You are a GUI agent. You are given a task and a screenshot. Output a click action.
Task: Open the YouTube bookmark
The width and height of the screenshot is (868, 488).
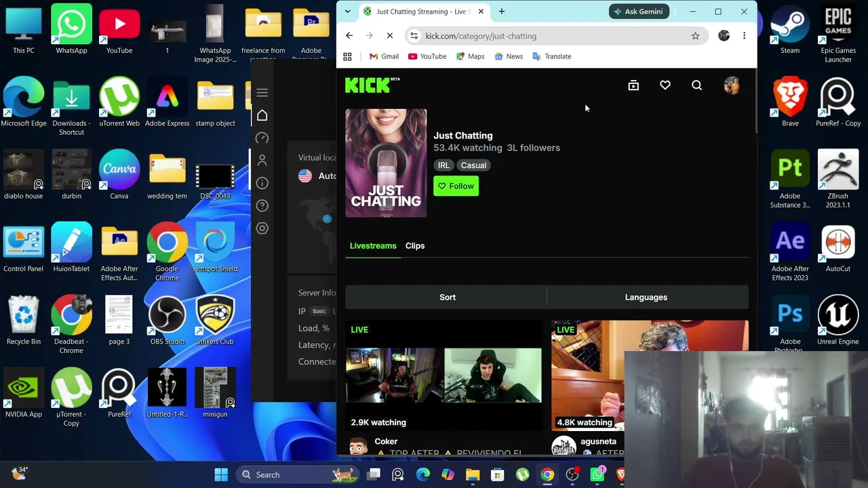tap(427, 56)
